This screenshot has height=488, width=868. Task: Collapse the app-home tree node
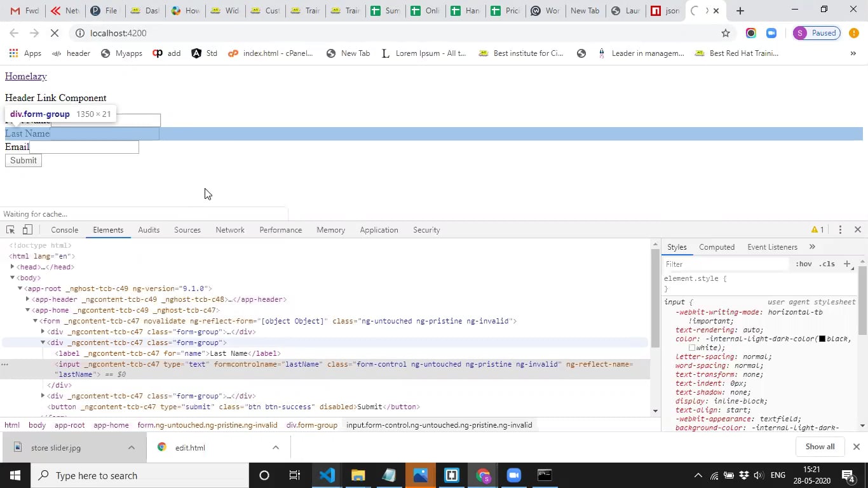pyautogui.click(x=27, y=310)
